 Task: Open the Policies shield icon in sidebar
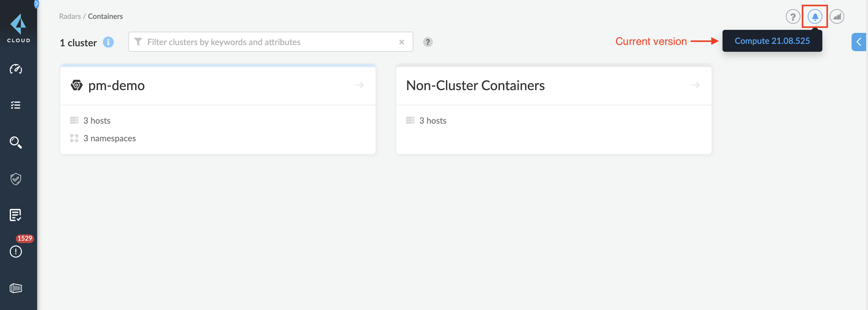[16, 179]
